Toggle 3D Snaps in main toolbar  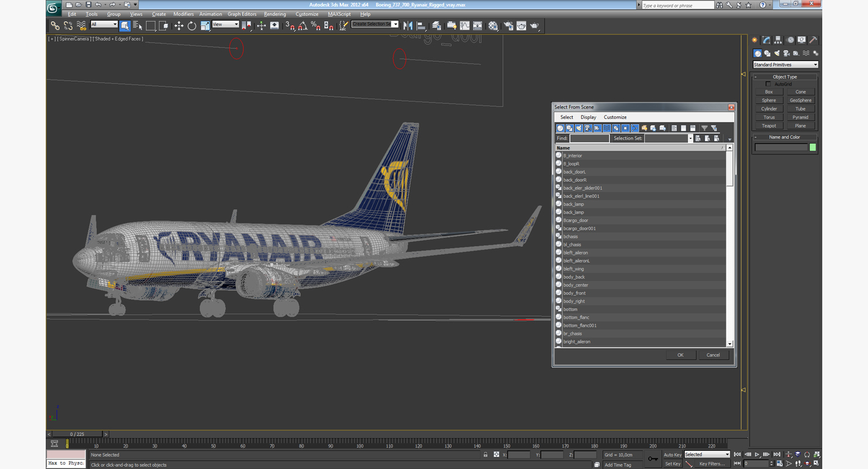(x=290, y=26)
